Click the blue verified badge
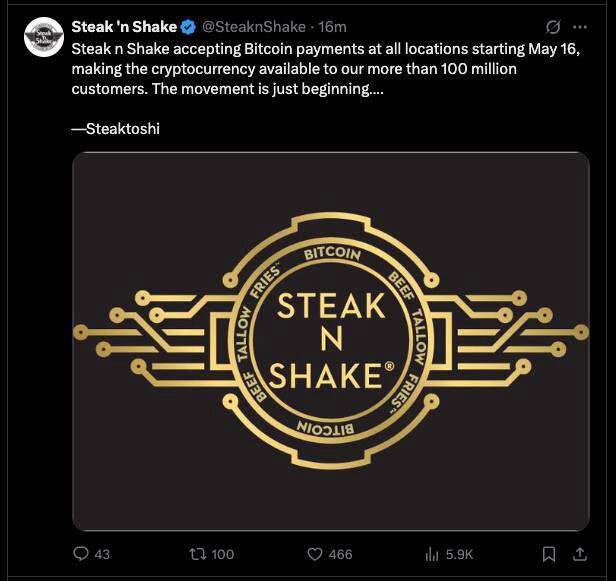This screenshot has height=581, width=616. point(188,27)
